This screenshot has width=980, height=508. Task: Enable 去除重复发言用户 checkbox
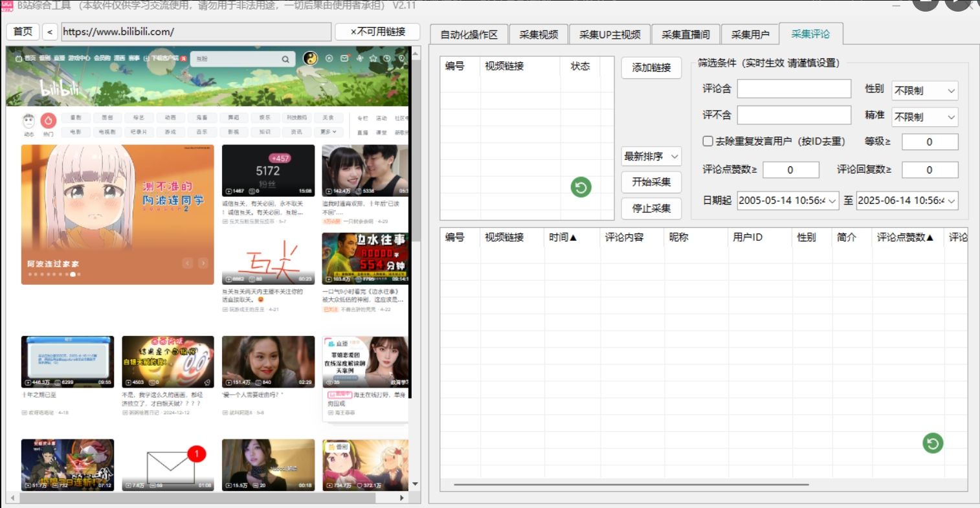(708, 141)
